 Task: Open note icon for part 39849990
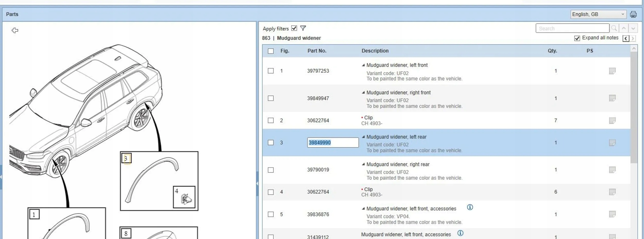point(612,143)
